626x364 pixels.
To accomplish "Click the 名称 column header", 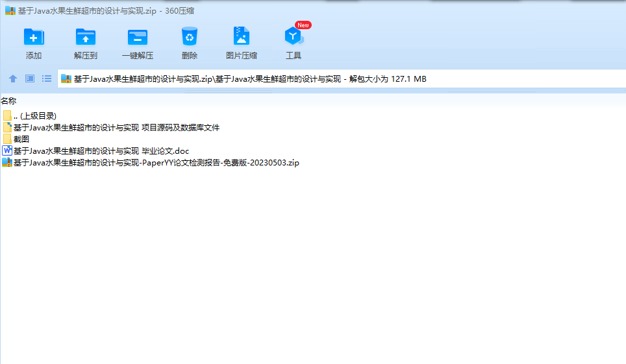I will click(8, 101).
